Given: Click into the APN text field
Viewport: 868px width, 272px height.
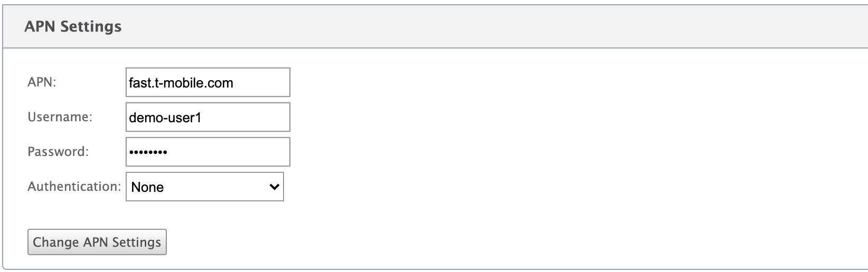Looking at the screenshot, I should point(208,82).
